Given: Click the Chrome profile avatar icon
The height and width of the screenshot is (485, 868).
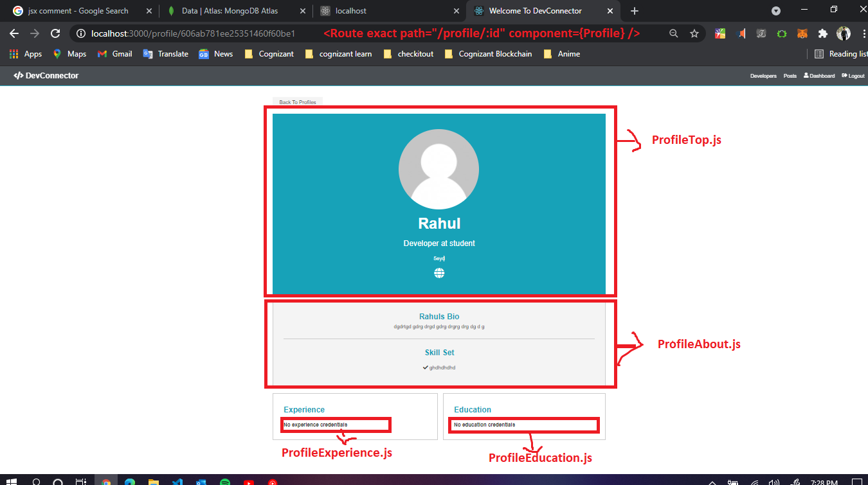Looking at the screenshot, I should [843, 33].
